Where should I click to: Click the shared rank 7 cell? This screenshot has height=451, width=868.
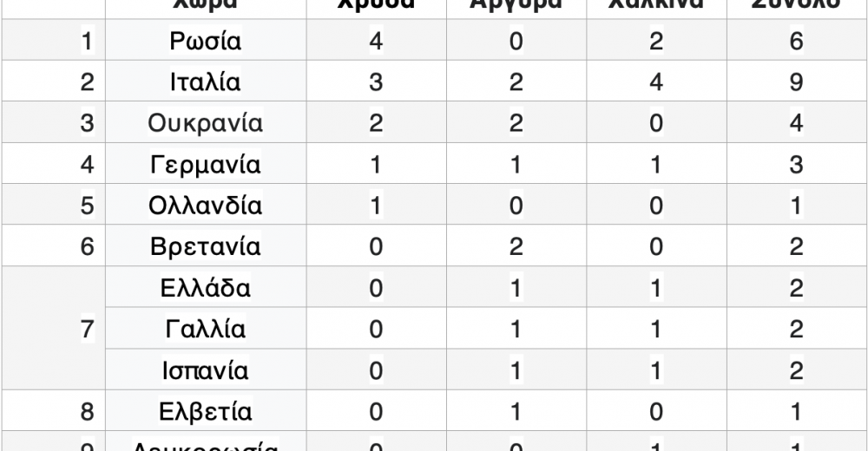point(87,330)
